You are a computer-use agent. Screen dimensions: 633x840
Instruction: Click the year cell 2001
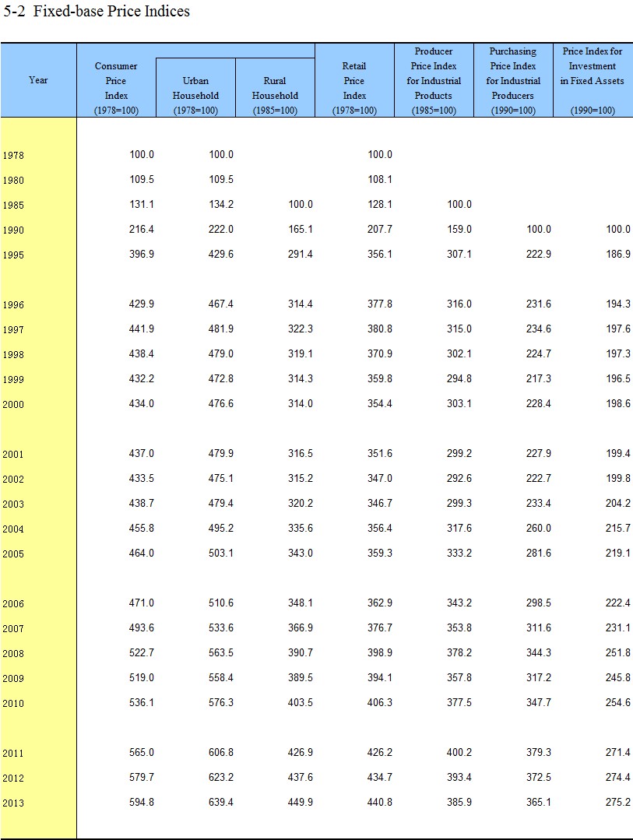click(13, 455)
